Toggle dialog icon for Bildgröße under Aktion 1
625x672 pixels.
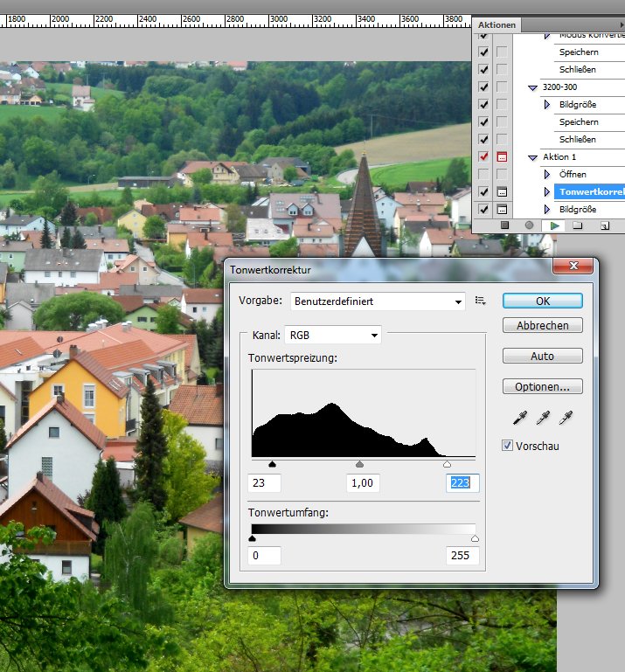502,209
